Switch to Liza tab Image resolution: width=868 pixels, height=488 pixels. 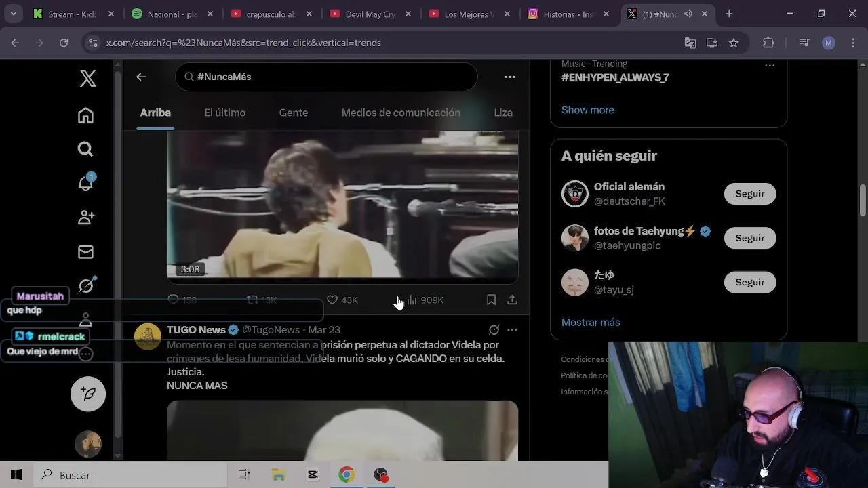point(503,113)
